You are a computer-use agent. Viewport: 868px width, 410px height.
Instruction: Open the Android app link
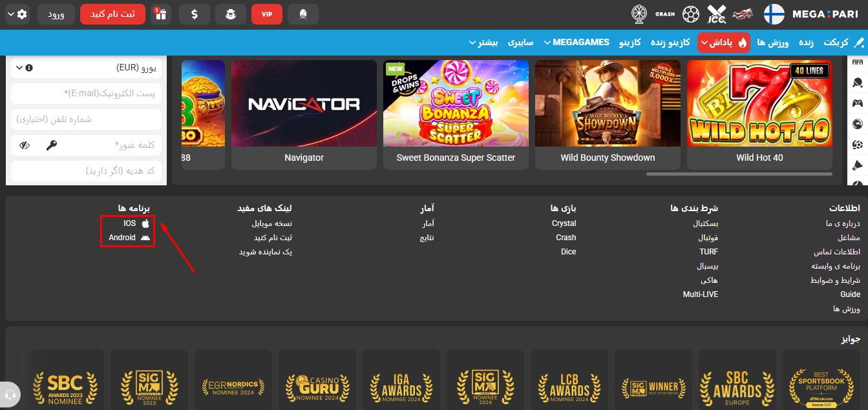click(x=129, y=238)
